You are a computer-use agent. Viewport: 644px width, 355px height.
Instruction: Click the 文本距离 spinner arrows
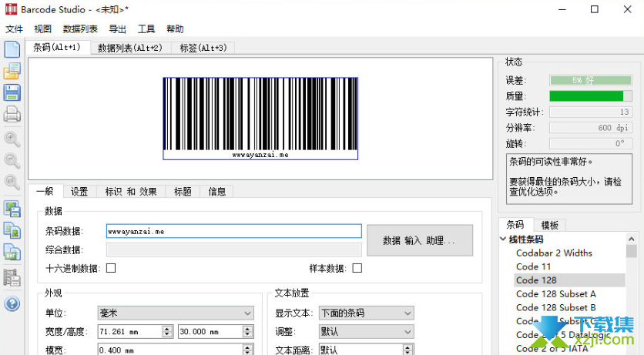point(408,350)
